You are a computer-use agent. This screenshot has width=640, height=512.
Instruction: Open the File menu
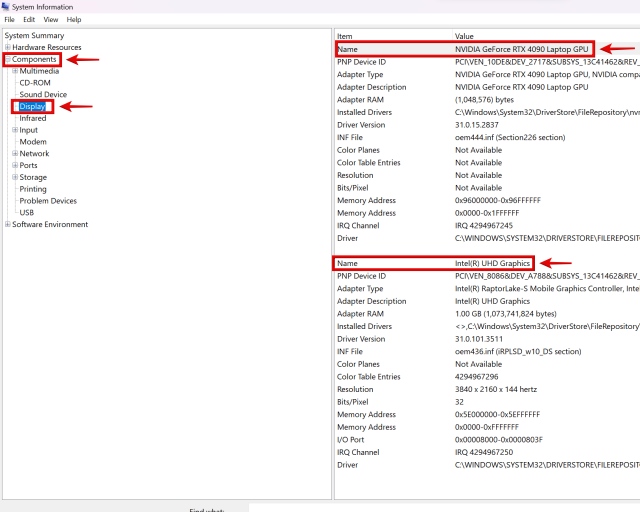coord(9,20)
